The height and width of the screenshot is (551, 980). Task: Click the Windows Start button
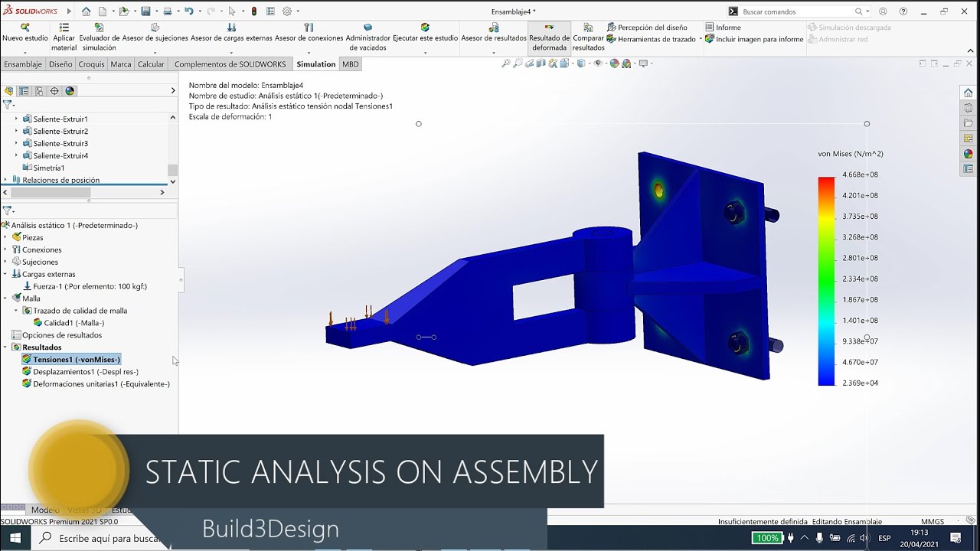(x=15, y=538)
